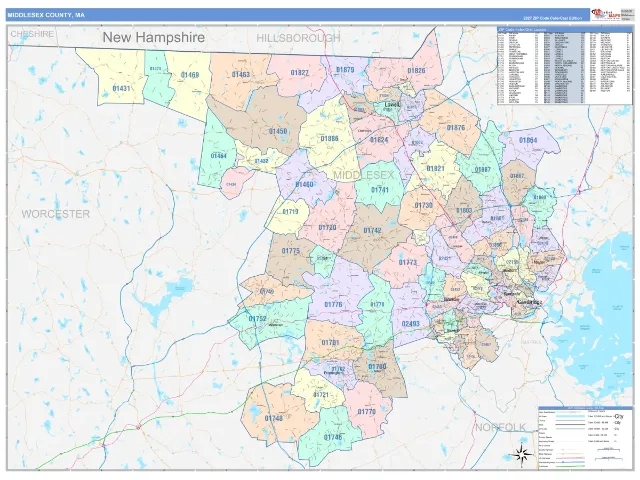Choose the 01719 ZIP area label
Screen dimensions: 640x480
pos(290,212)
